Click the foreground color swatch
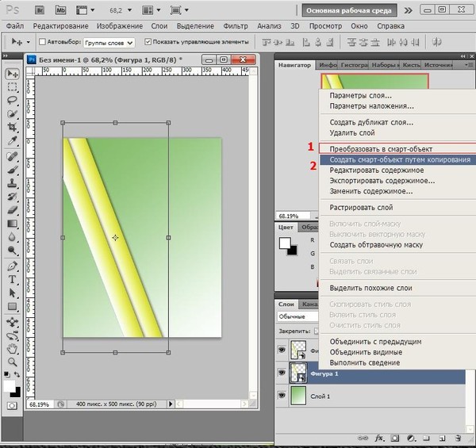 tap(10, 386)
